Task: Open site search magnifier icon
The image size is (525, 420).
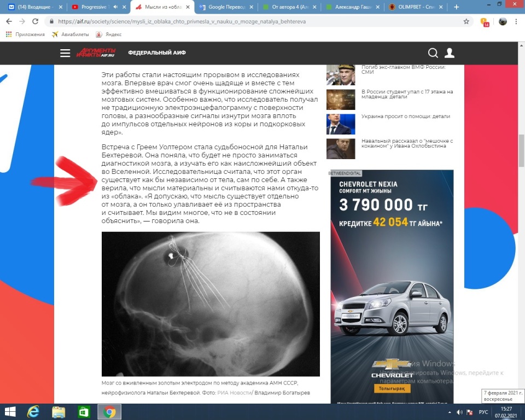Action: point(433,53)
